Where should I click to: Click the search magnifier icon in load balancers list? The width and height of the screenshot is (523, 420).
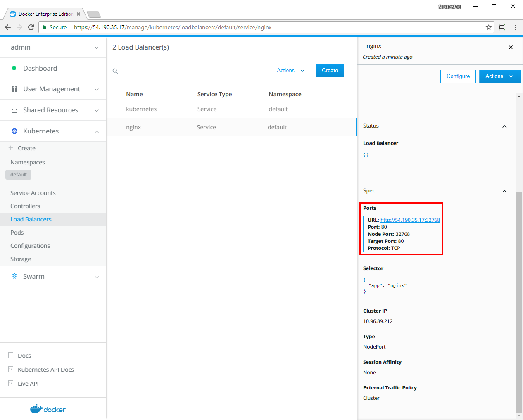(x=116, y=71)
